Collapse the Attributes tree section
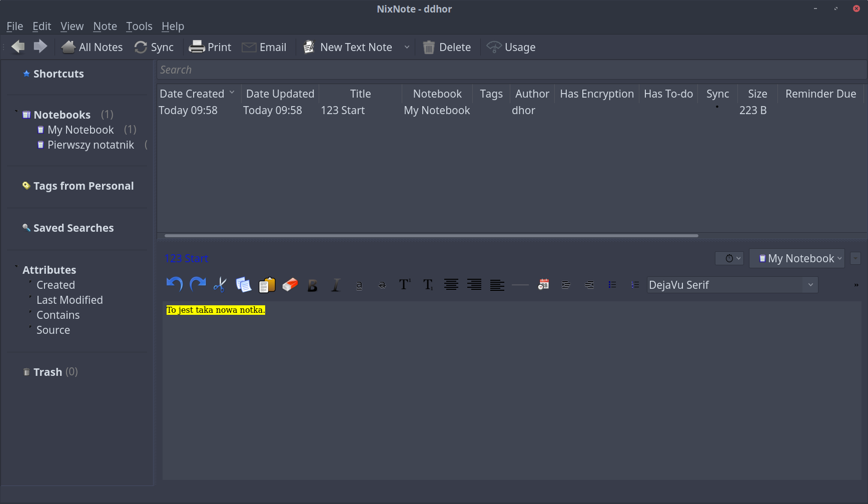868x504 pixels. pos(16,267)
